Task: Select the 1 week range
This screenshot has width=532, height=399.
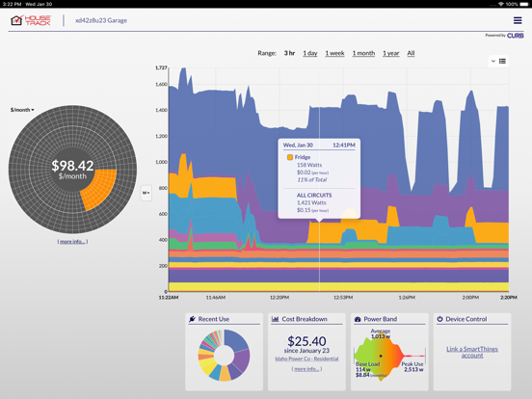Action: point(334,53)
